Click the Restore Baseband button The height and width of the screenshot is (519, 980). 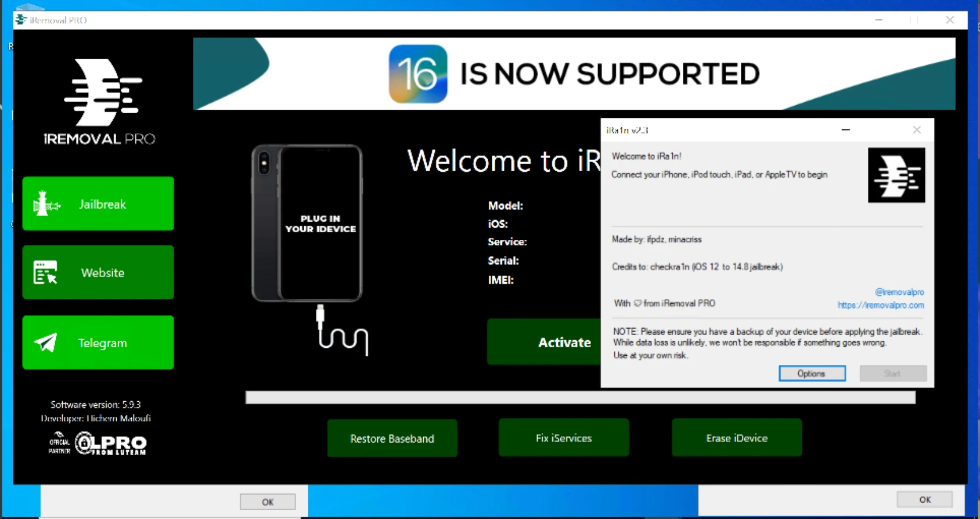(x=392, y=438)
